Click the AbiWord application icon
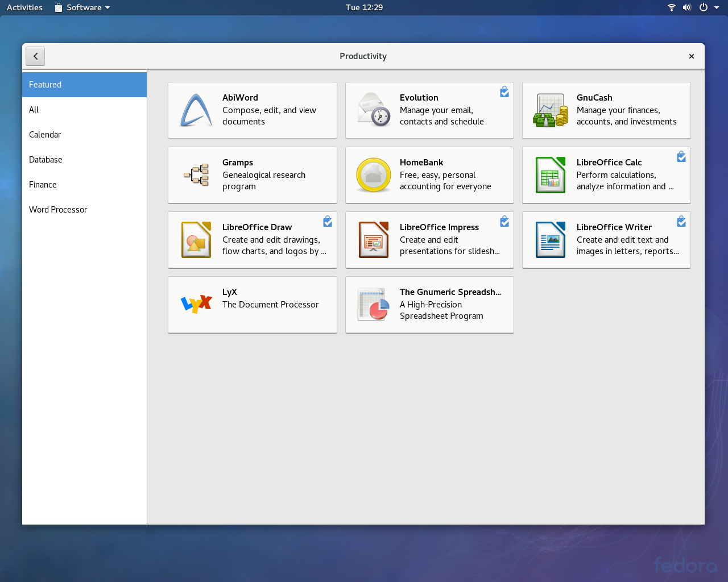Viewport: 728px width, 582px height. [196, 110]
